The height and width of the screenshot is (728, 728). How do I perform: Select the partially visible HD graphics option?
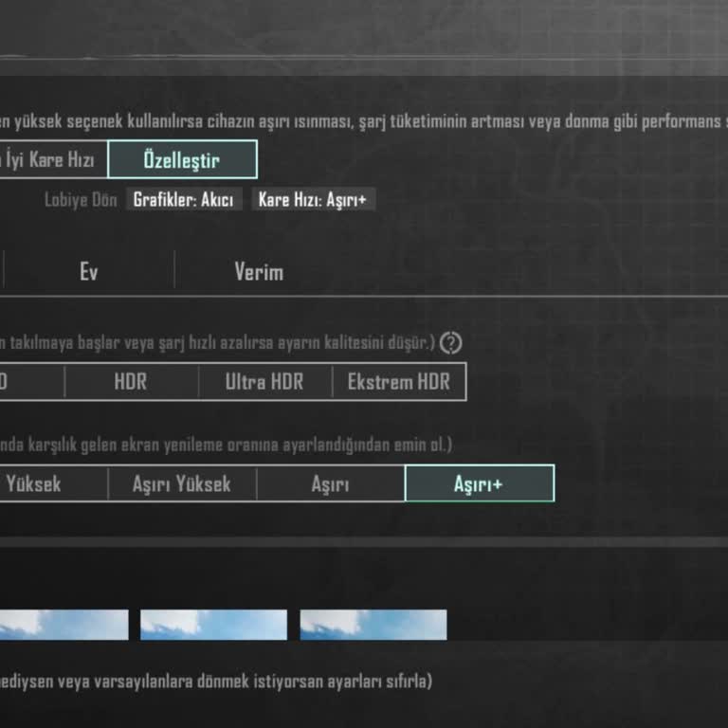[28, 382]
